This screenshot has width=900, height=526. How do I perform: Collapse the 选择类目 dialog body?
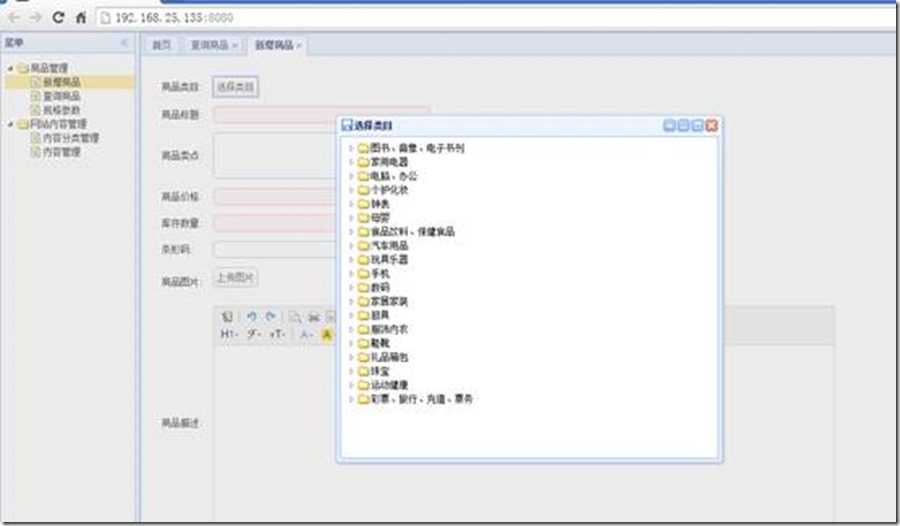tap(669, 125)
